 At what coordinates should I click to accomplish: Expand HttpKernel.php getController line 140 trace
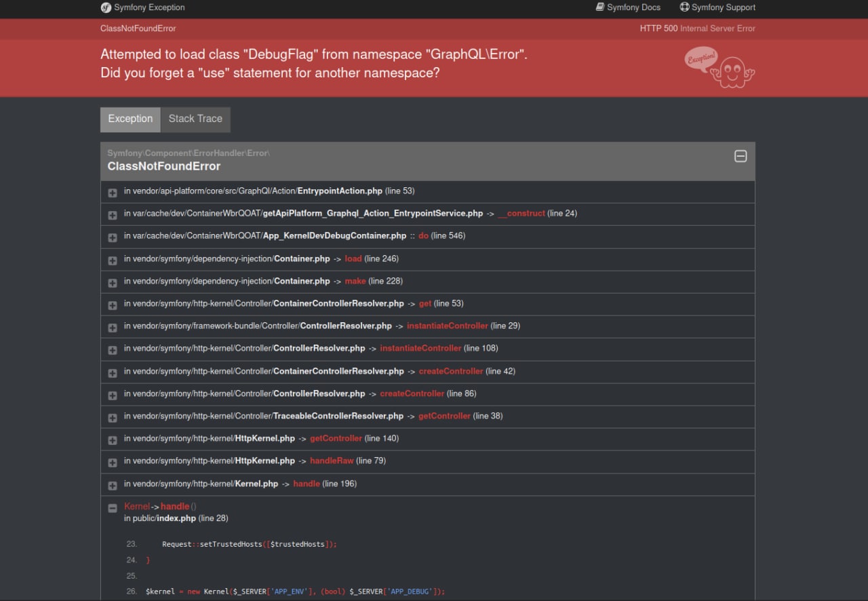coord(113,440)
